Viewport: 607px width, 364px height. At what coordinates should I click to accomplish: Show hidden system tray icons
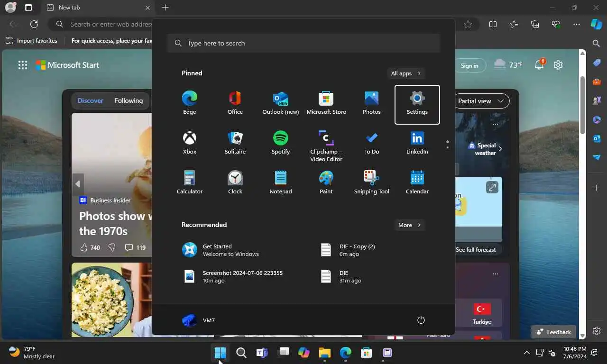pyautogui.click(x=527, y=353)
